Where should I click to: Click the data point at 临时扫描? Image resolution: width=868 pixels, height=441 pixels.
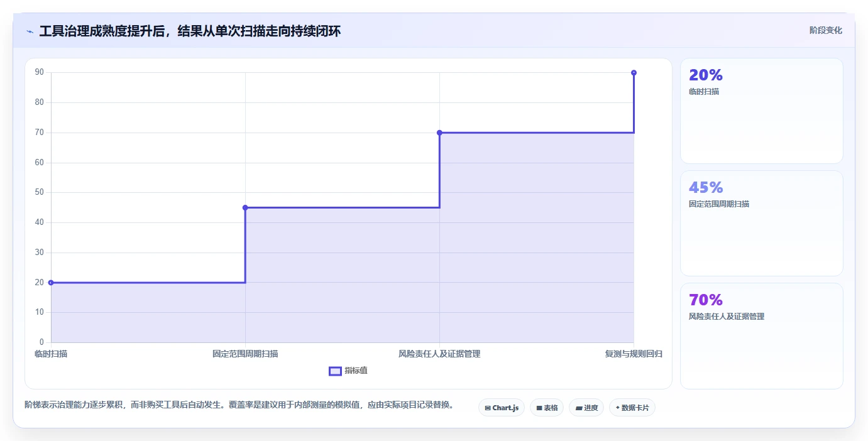pos(51,283)
